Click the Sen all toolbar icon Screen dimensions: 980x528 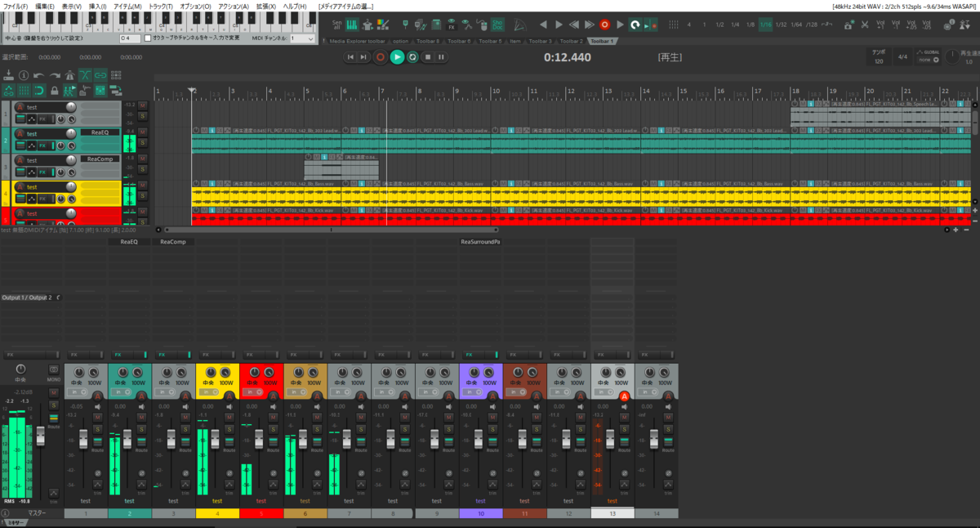click(336, 25)
